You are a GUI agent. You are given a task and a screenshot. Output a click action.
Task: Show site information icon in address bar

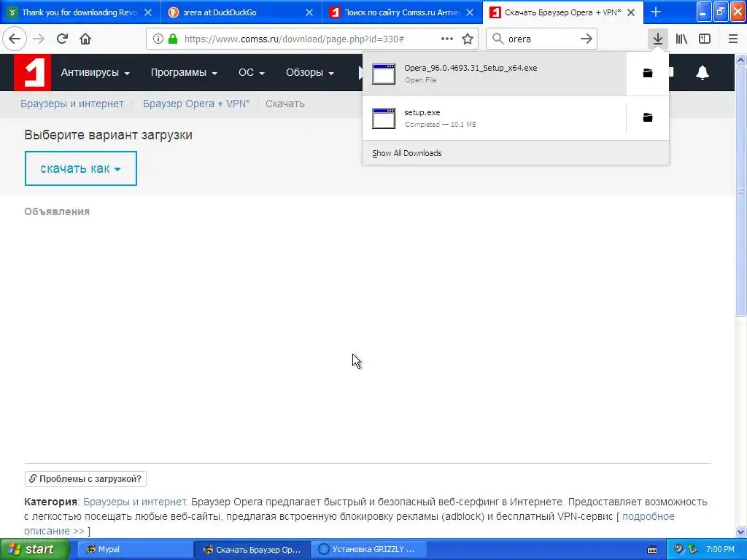(158, 39)
